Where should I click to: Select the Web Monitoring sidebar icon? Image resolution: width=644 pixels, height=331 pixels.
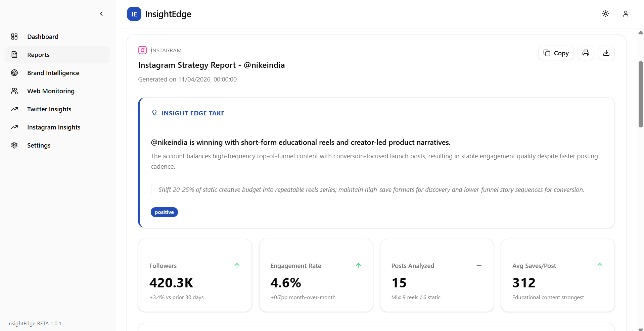(x=14, y=91)
